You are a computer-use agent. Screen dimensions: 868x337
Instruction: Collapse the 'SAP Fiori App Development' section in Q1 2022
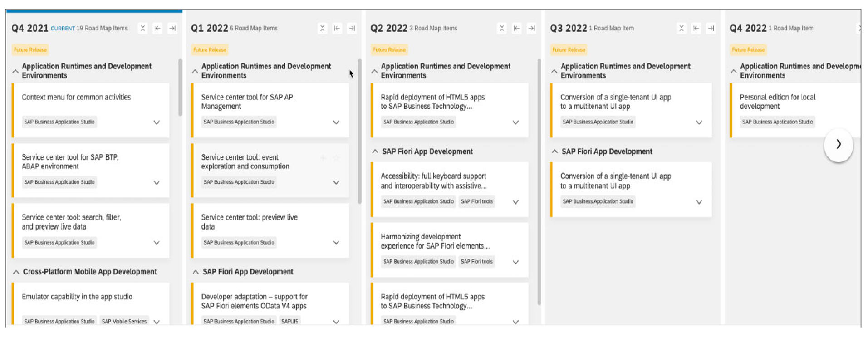click(196, 272)
